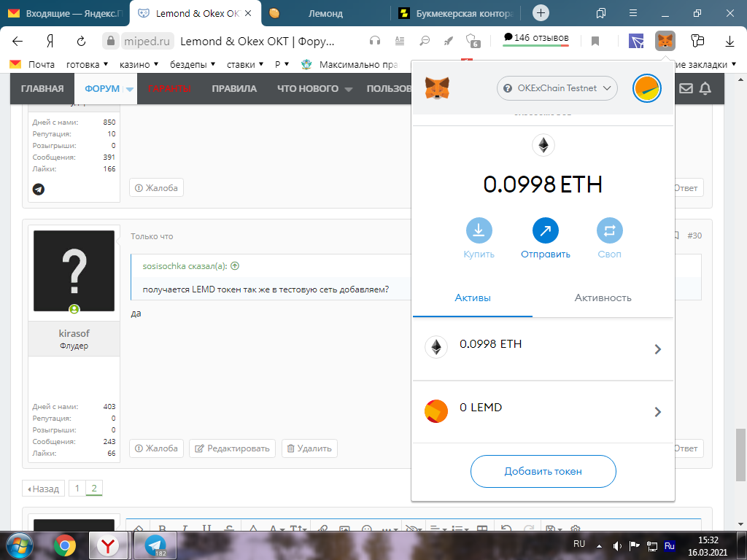Bookmark the page with bookmark icon
The image size is (747, 560).
point(595,42)
